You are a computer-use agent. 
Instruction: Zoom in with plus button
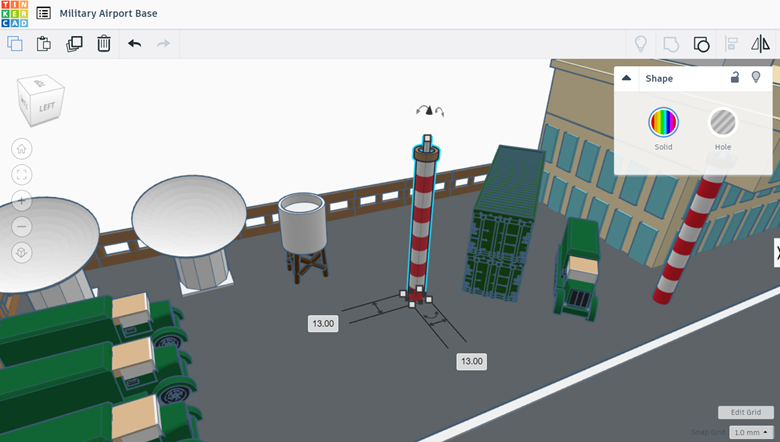coord(21,201)
